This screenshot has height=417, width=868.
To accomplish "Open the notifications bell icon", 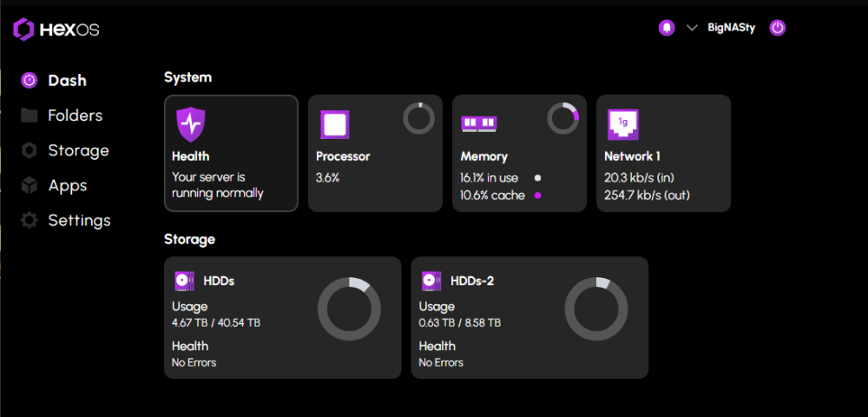I will [x=667, y=28].
